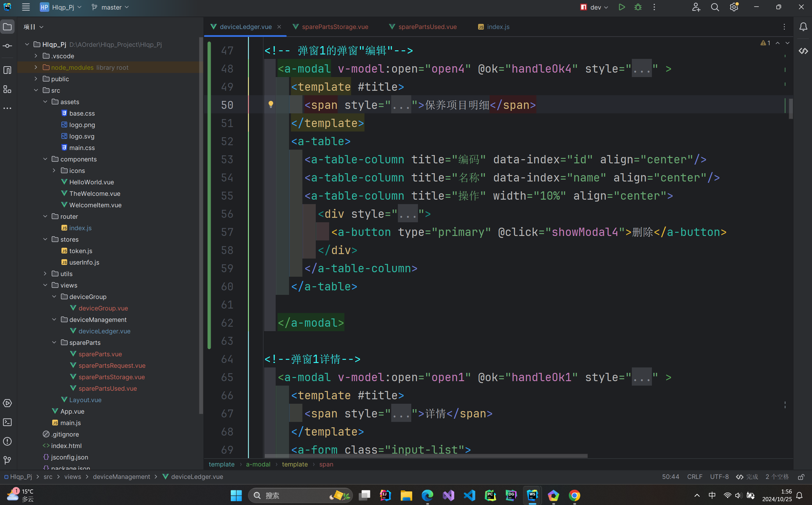Click the project tree vertical scrollbar
This screenshot has height=505, width=812.
coord(201,225)
